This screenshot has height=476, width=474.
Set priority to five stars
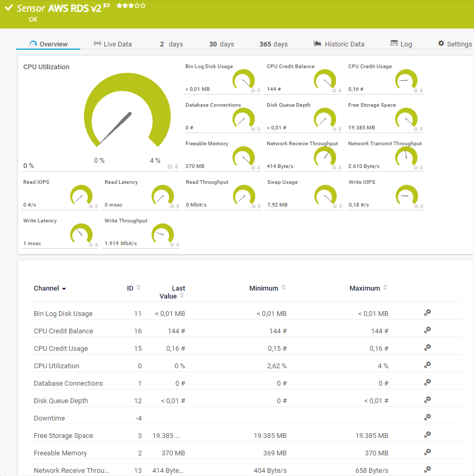143,6
